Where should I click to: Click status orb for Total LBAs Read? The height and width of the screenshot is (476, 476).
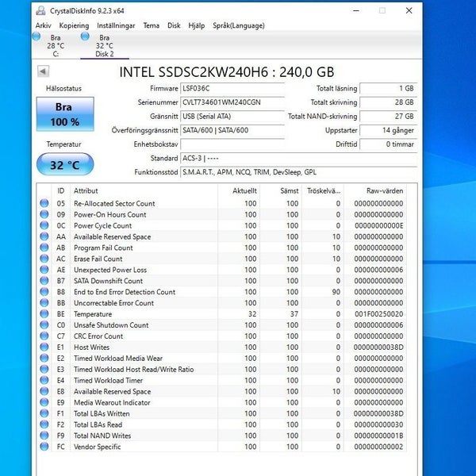[44, 424]
